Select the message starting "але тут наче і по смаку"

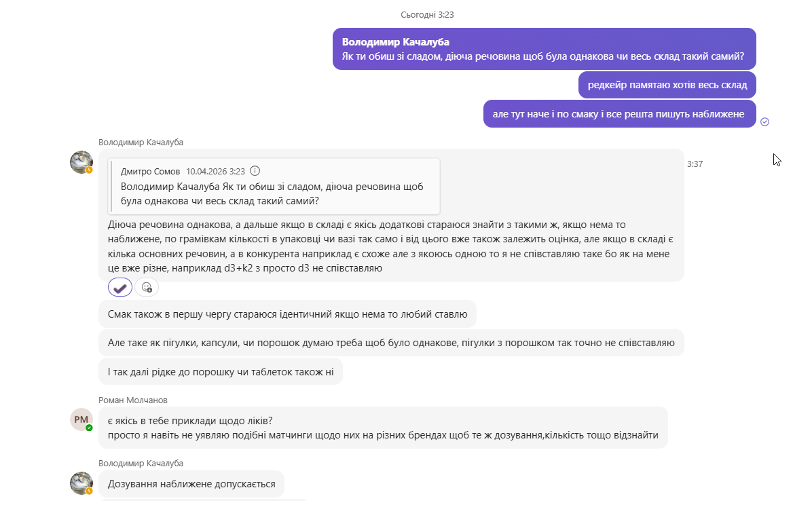pyautogui.click(x=619, y=114)
